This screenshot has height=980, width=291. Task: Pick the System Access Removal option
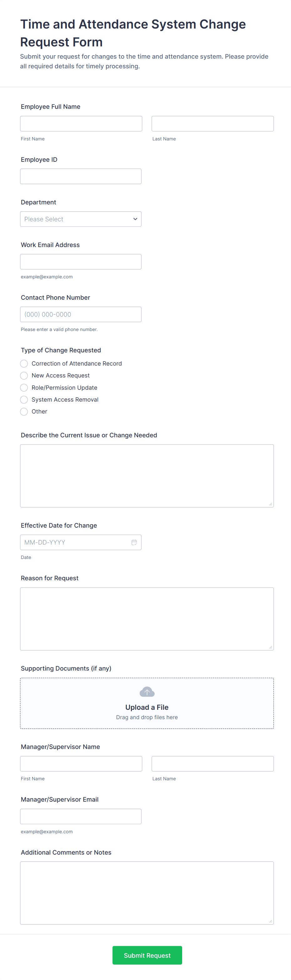[x=24, y=399]
